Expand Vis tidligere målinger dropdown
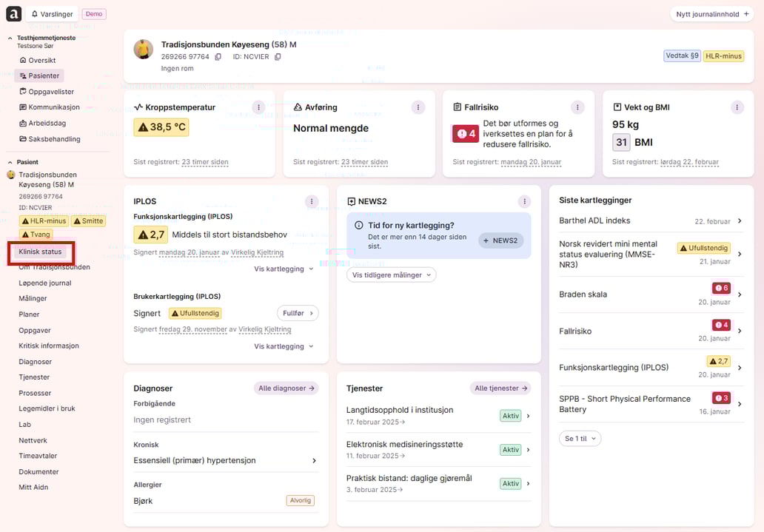The height and width of the screenshot is (532, 764). click(391, 275)
